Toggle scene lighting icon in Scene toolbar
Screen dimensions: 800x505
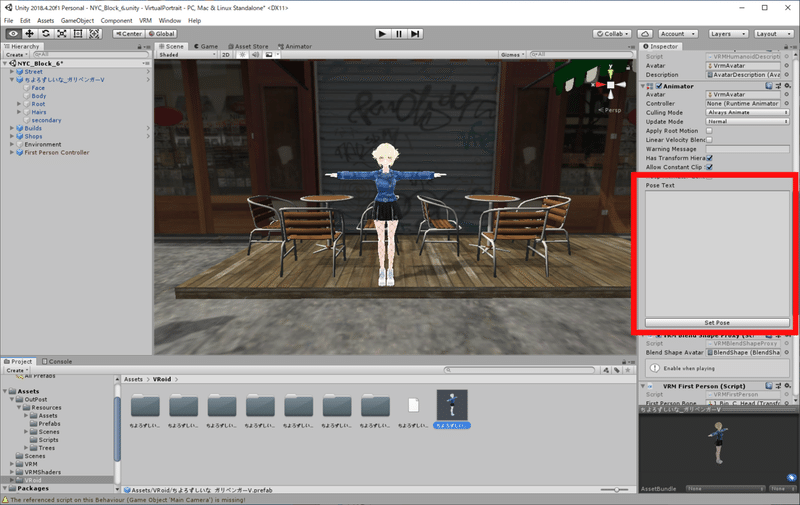[x=242, y=55]
